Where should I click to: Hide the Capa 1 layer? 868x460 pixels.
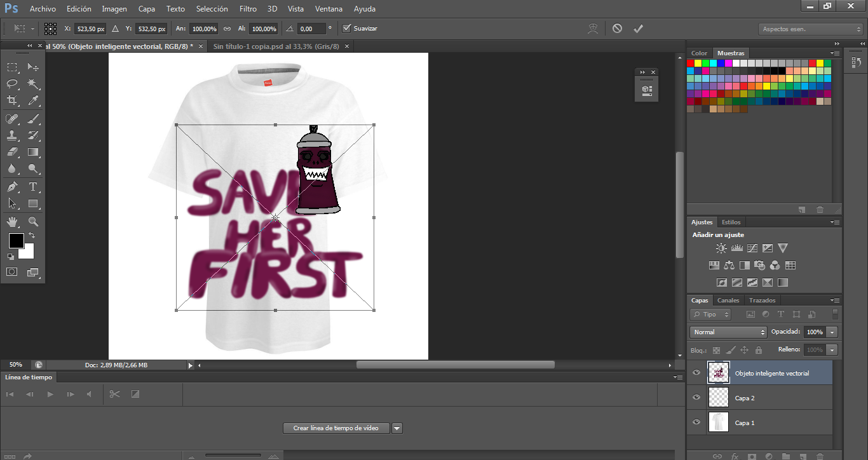(696, 423)
